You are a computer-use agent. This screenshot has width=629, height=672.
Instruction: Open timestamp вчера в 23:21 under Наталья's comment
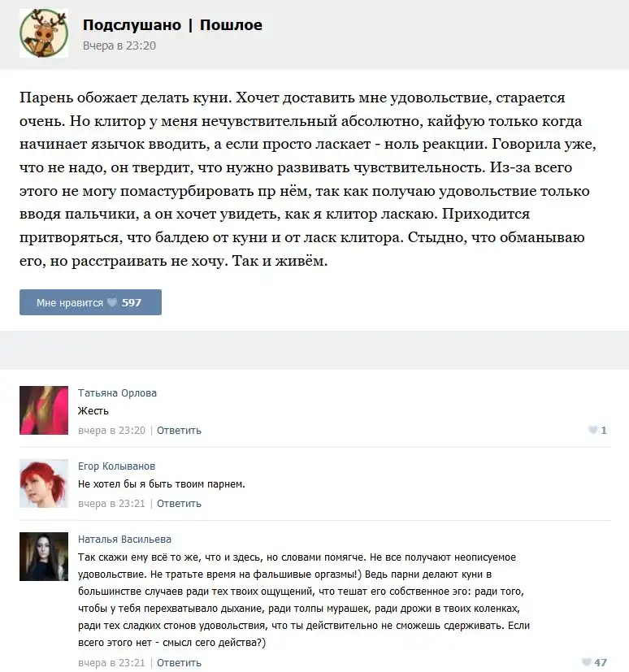(x=111, y=662)
